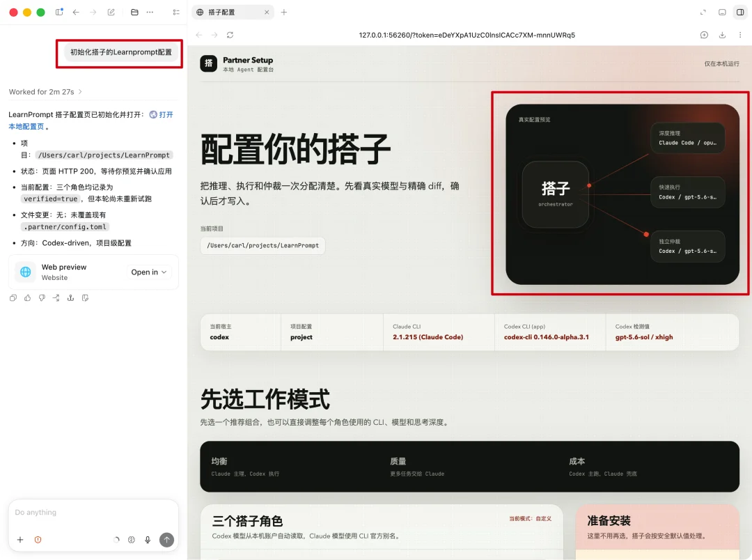Toggle the sidebar panel icon
This screenshot has width=752, height=560.
click(59, 12)
